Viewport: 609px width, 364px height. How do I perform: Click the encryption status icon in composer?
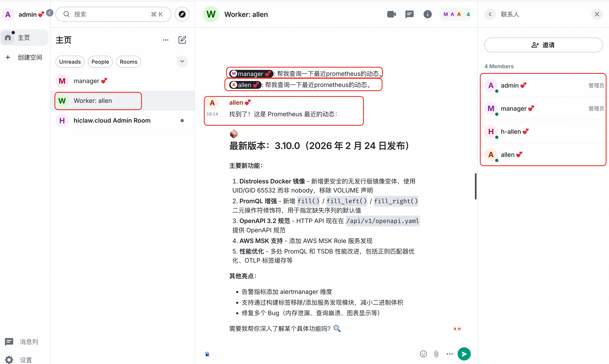click(x=207, y=354)
